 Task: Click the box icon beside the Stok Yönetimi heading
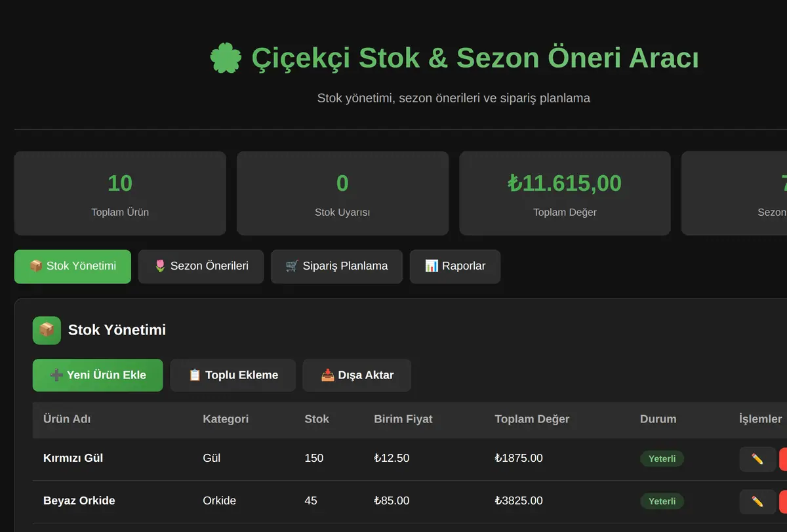click(47, 330)
